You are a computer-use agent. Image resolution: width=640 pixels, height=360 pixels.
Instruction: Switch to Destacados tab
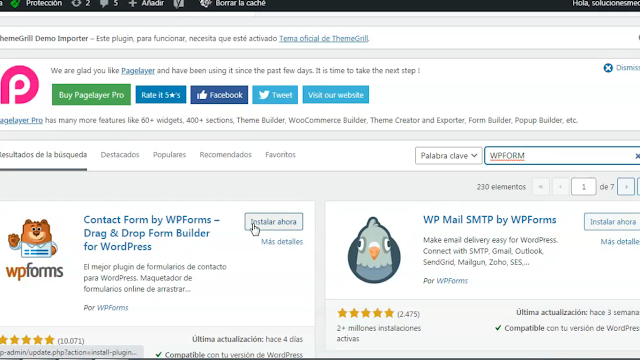[x=120, y=155]
